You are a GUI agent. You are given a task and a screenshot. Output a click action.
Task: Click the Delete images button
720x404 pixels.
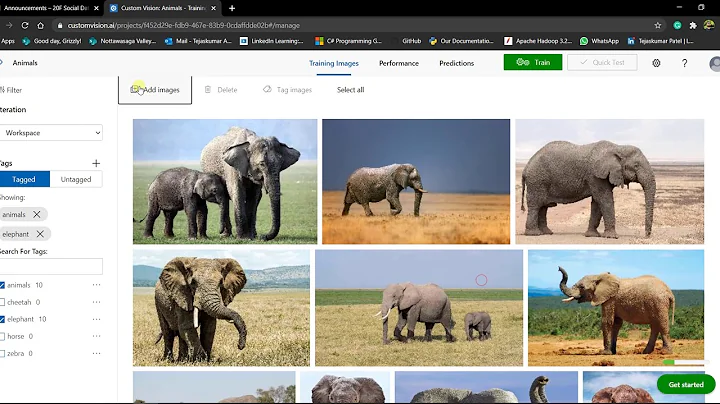coord(221,90)
